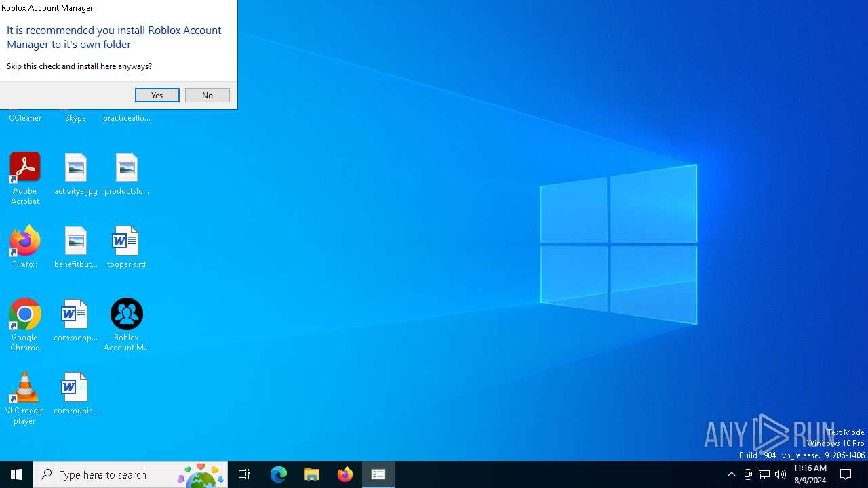Click Yes to install here anyway
Viewport: 868px width, 488px height.
click(x=157, y=95)
